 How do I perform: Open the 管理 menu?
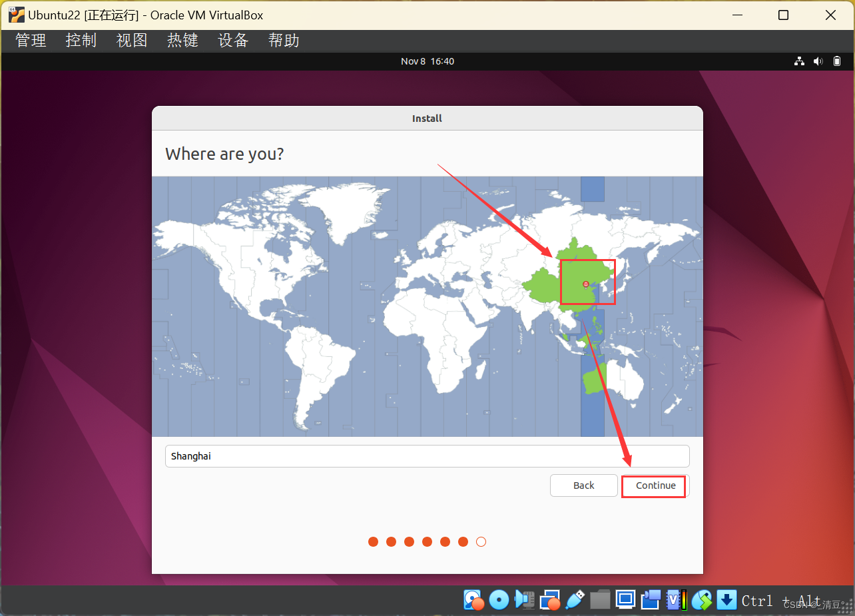(31, 41)
